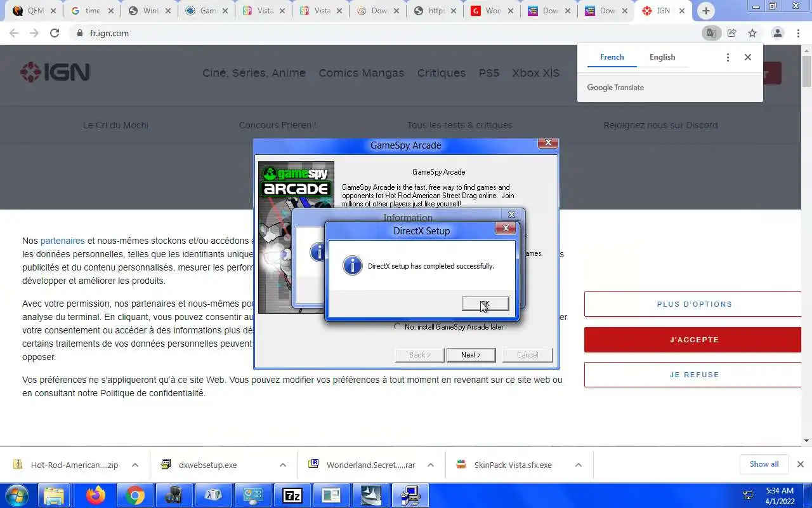Image resolution: width=812 pixels, height=508 pixels.
Task: Expand options for SkinPack Vista.sfx.exe download
Action: 579,465
